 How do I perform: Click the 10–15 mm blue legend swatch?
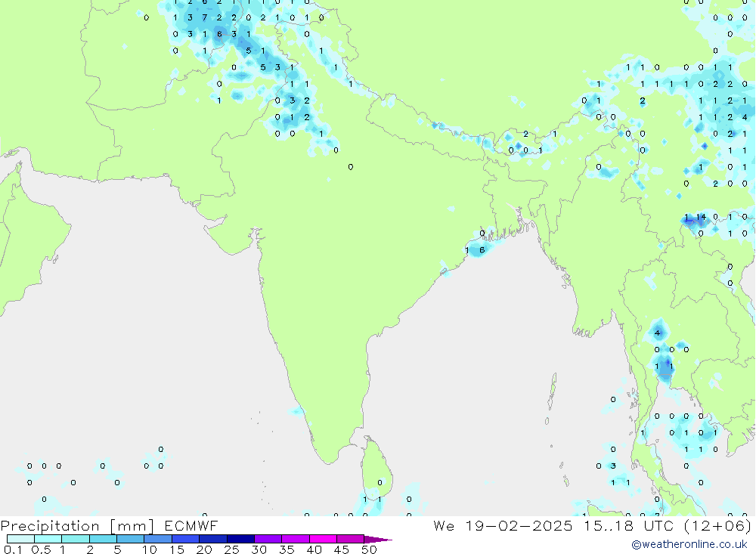[x=158, y=539]
